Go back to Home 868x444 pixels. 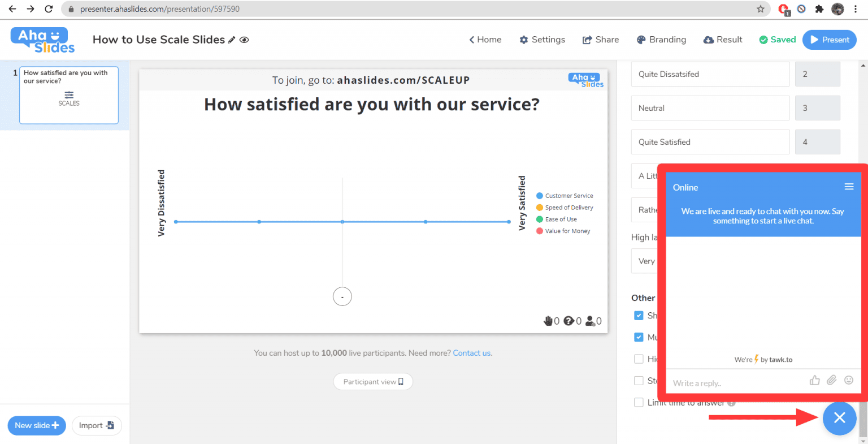(x=485, y=40)
